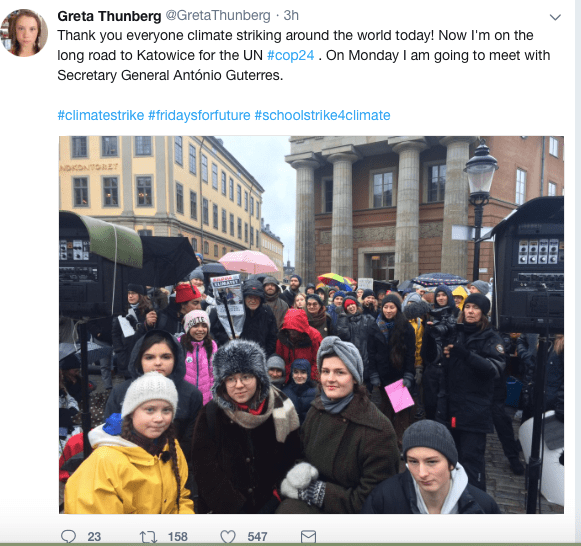Click the 3h timestamp link
The image size is (581, 546).
point(291,16)
